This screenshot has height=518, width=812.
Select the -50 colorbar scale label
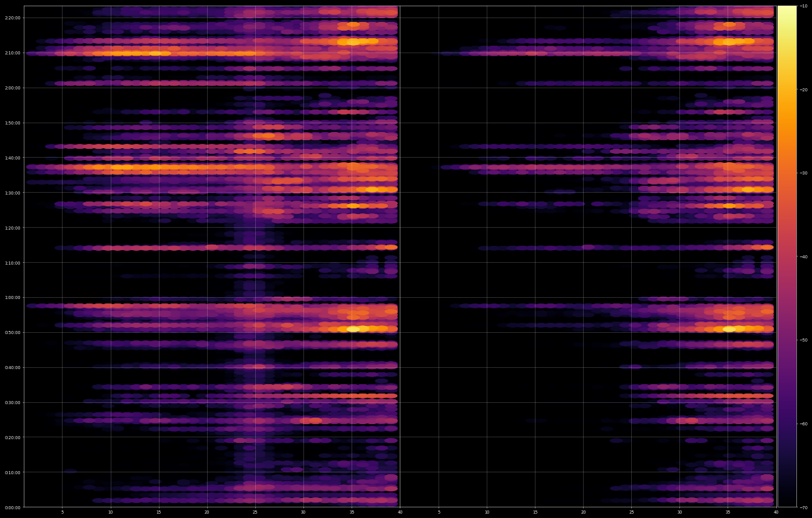pyautogui.click(x=803, y=340)
